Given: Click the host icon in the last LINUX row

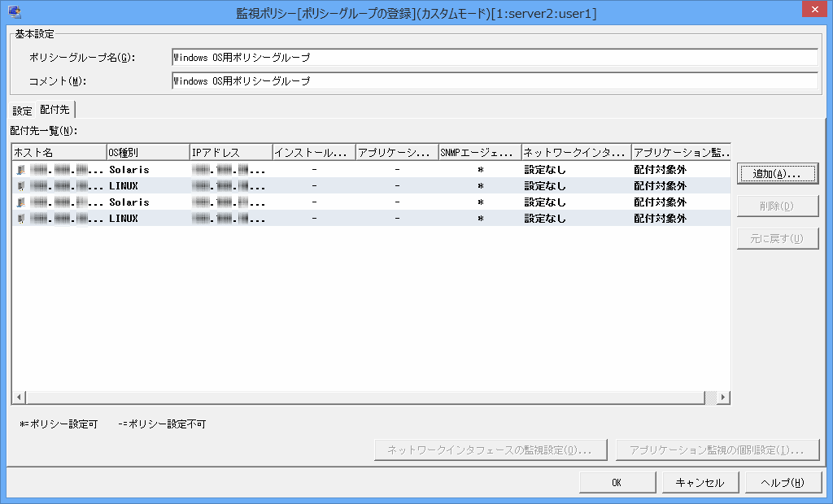Looking at the screenshot, I should click(21, 219).
